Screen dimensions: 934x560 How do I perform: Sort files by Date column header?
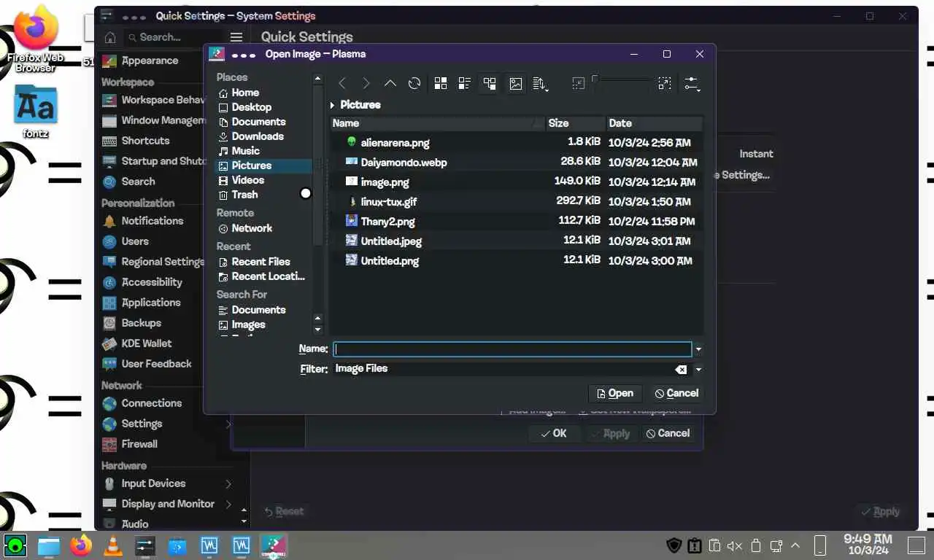click(x=654, y=123)
